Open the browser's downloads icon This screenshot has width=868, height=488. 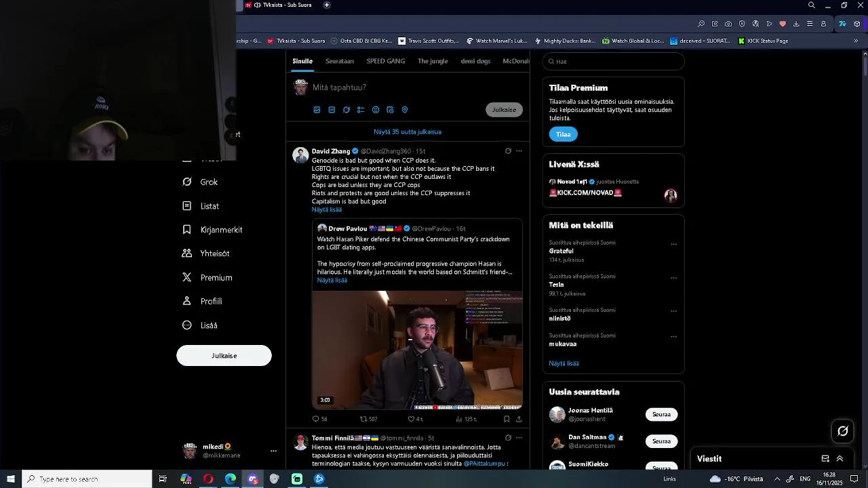pyautogui.click(x=796, y=24)
